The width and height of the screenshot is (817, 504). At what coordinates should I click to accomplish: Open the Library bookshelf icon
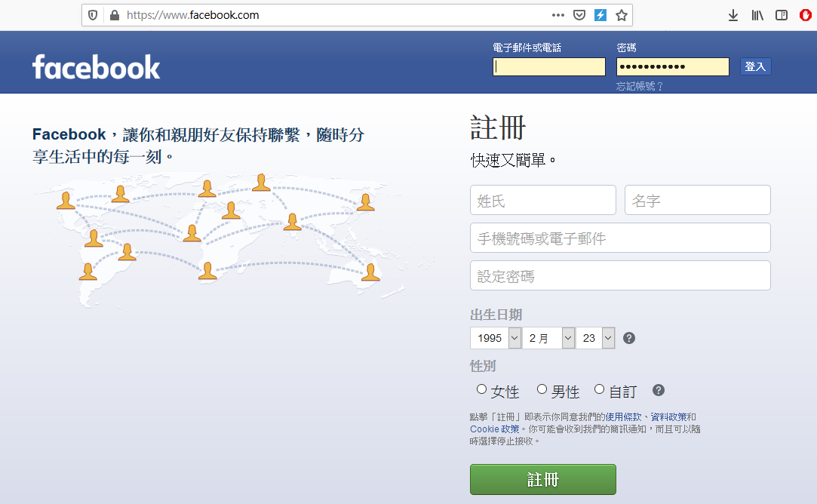tap(757, 15)
